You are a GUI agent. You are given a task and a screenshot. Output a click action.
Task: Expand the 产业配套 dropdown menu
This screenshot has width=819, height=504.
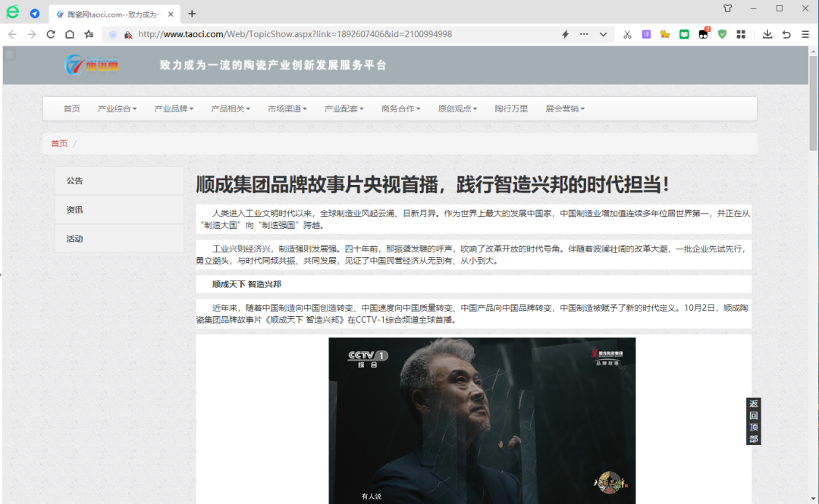tap(344, 108)
